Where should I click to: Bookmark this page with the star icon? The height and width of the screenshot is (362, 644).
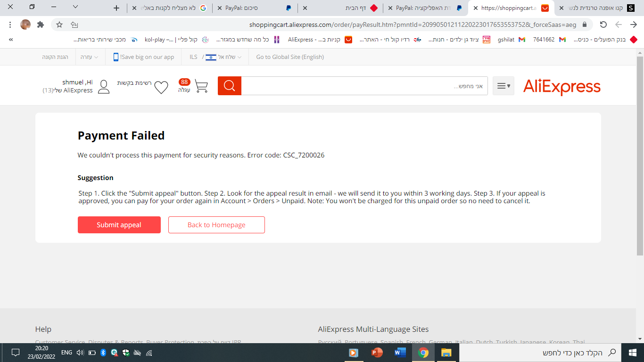[x=59, y=25]
